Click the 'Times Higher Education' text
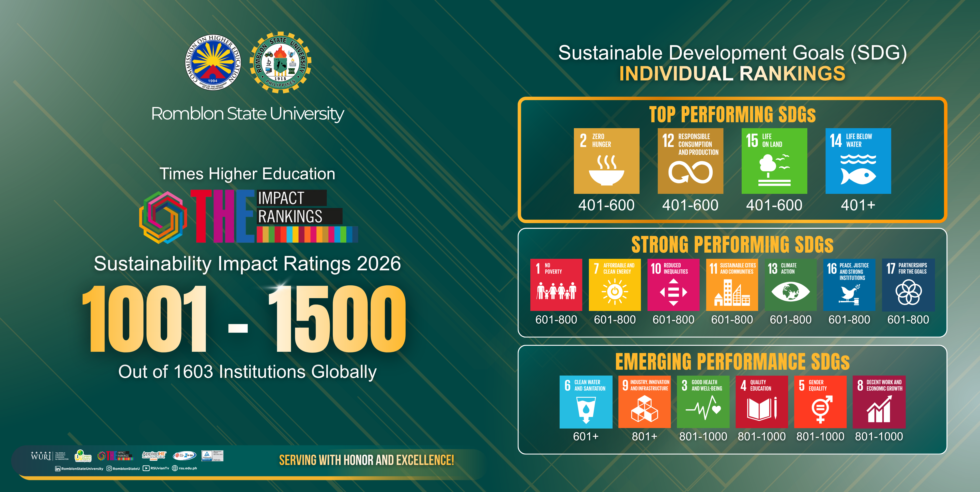Image resolution: width=980 pixels, height=492 pixels. 247,174
